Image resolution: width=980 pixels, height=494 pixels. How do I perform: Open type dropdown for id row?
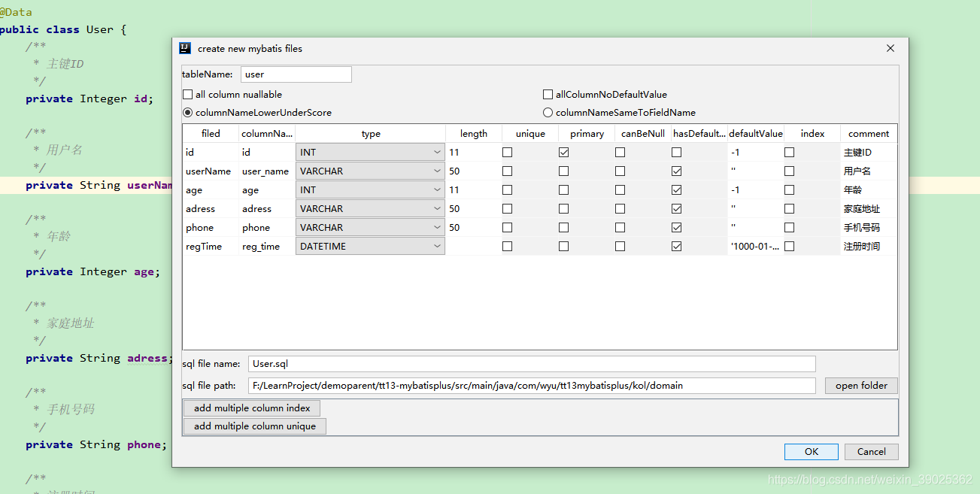[x=370, y=153]
